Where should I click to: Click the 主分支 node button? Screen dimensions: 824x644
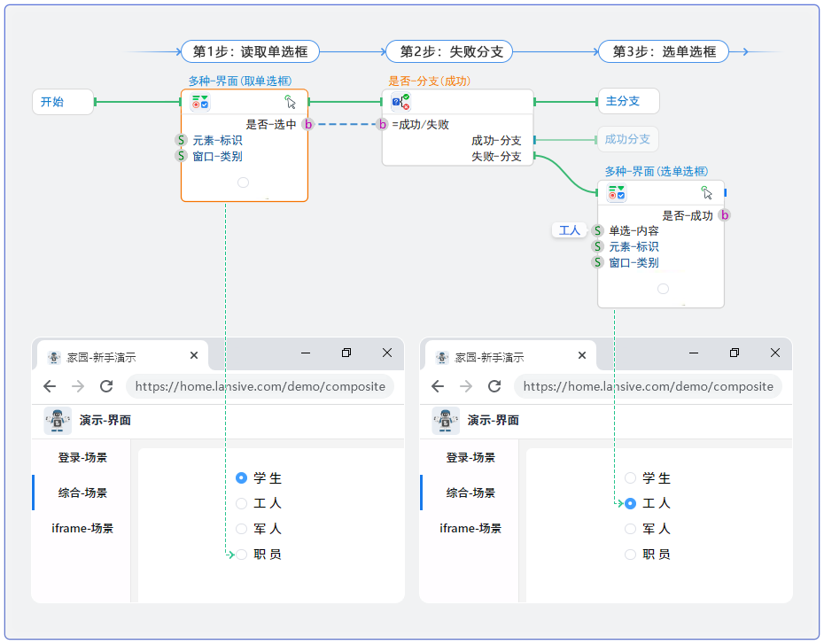pyautogui.click(x=629, y=101)
